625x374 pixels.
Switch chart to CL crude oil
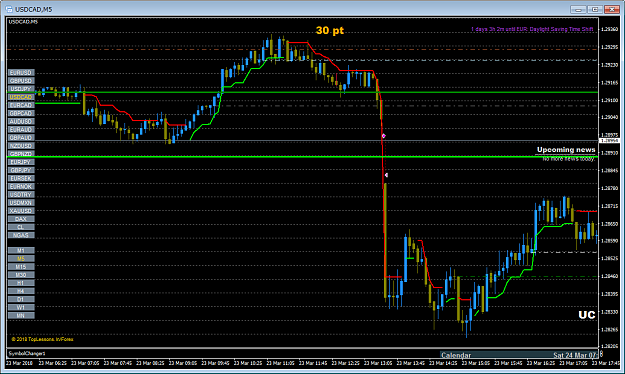tap(21, 227)
